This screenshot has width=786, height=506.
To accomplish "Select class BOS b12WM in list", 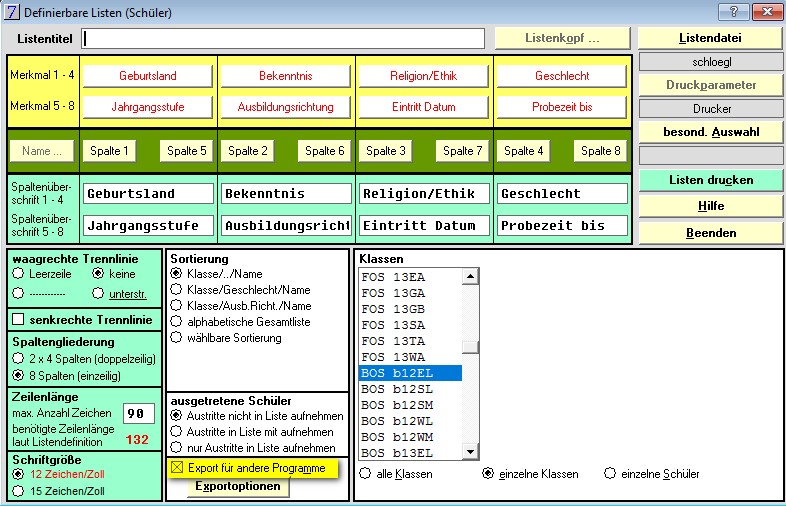I will coord(411,437).
